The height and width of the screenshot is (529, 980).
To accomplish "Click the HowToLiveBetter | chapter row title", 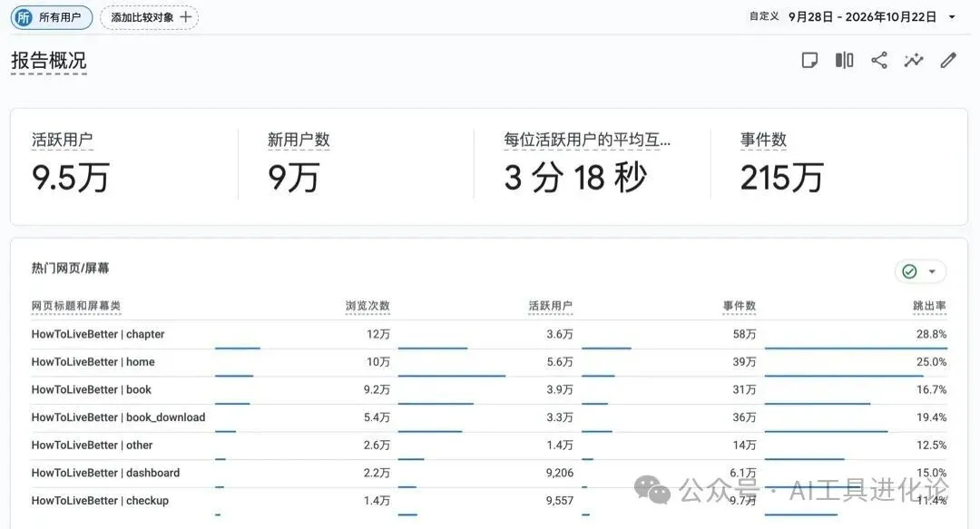I will (x=98, y=334).
